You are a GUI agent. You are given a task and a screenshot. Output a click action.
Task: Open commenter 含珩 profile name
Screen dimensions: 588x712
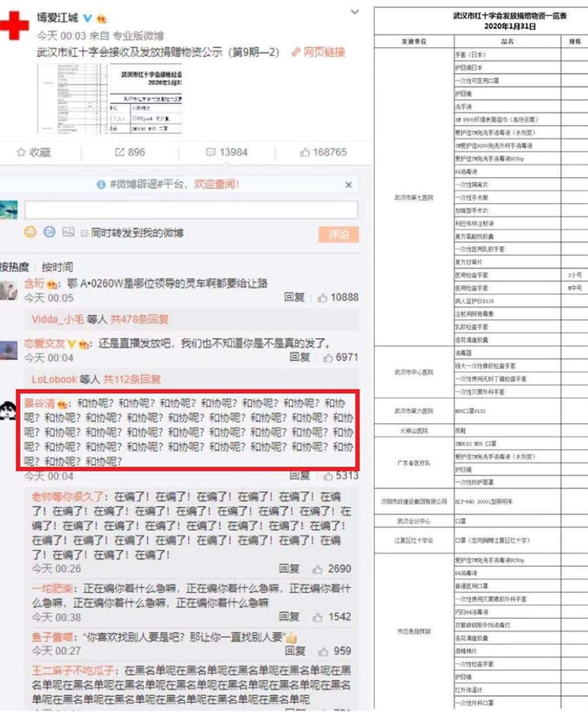[34, 283]
